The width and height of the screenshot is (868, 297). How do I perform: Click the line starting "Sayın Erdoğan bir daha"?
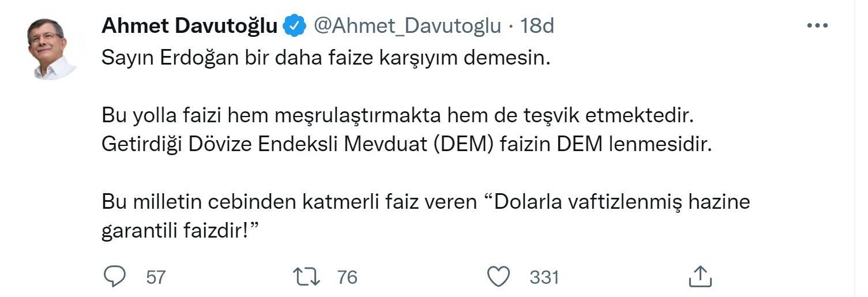(323, 58)
